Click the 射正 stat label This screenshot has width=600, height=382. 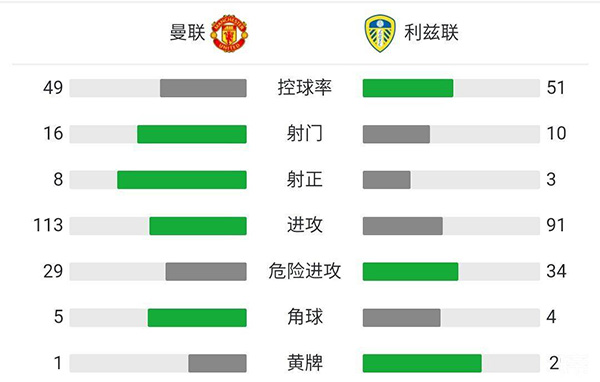[305, 180]
